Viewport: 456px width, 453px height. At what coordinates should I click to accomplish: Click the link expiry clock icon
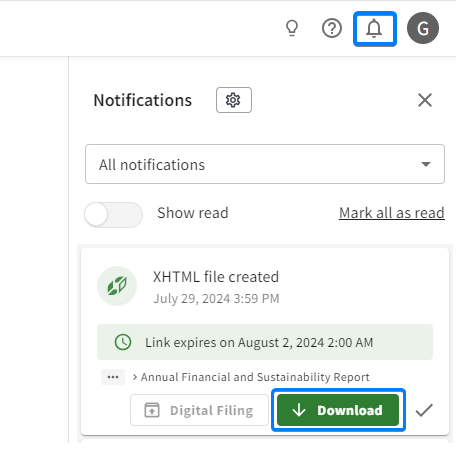pos(123,342)
